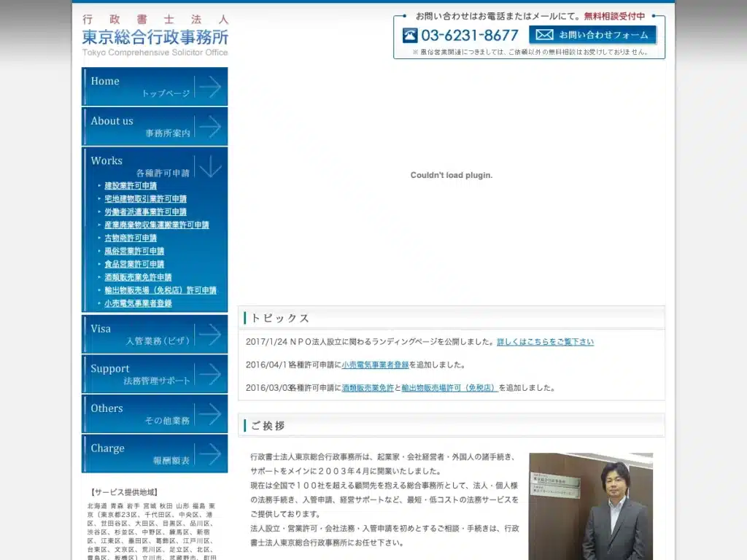
Task: Click the arrow icon on Charge menu
Action: pos(210,454)
